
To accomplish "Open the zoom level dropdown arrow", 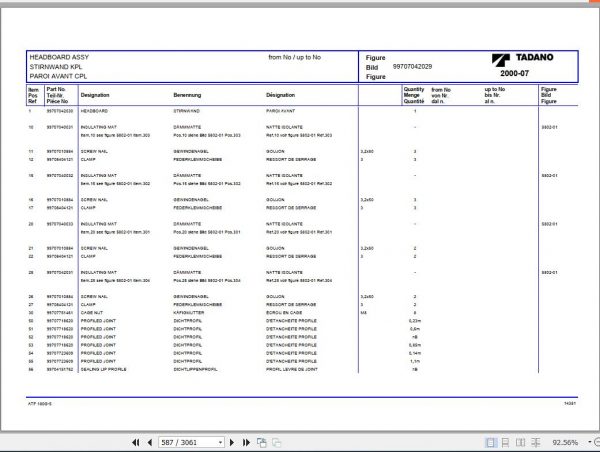I will point(590,442).
